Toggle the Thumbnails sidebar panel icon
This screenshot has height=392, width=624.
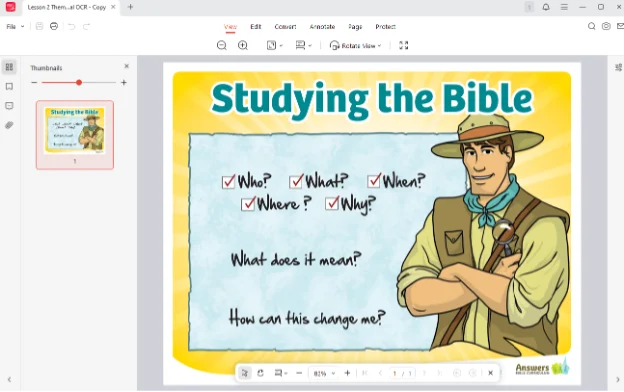pos(9,67)
